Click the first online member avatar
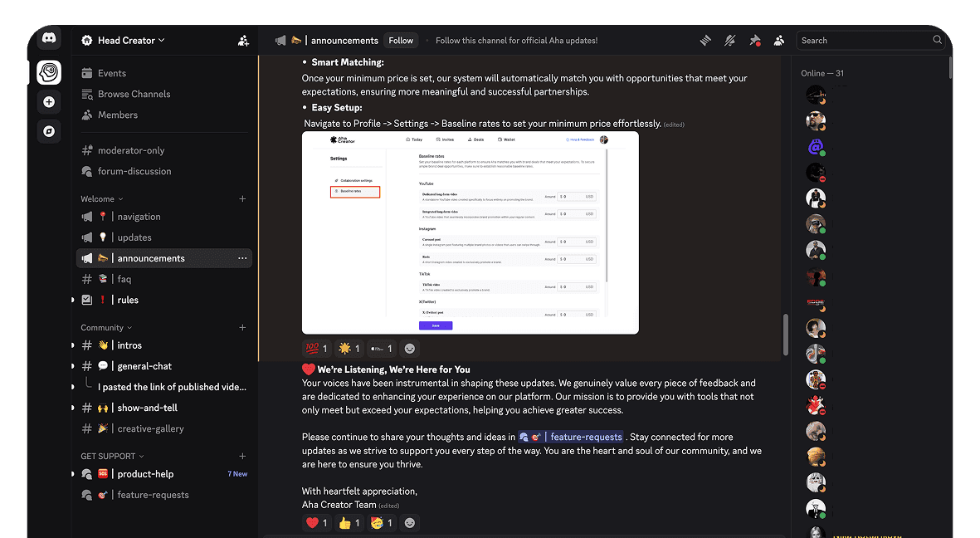980x538 pixels. click(x=815, y=95)
